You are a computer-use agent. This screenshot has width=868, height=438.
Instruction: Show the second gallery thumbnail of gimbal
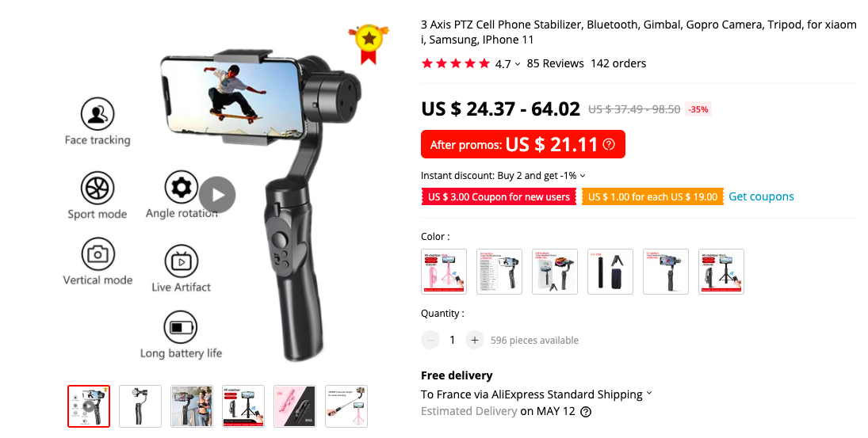coord(140,406)
